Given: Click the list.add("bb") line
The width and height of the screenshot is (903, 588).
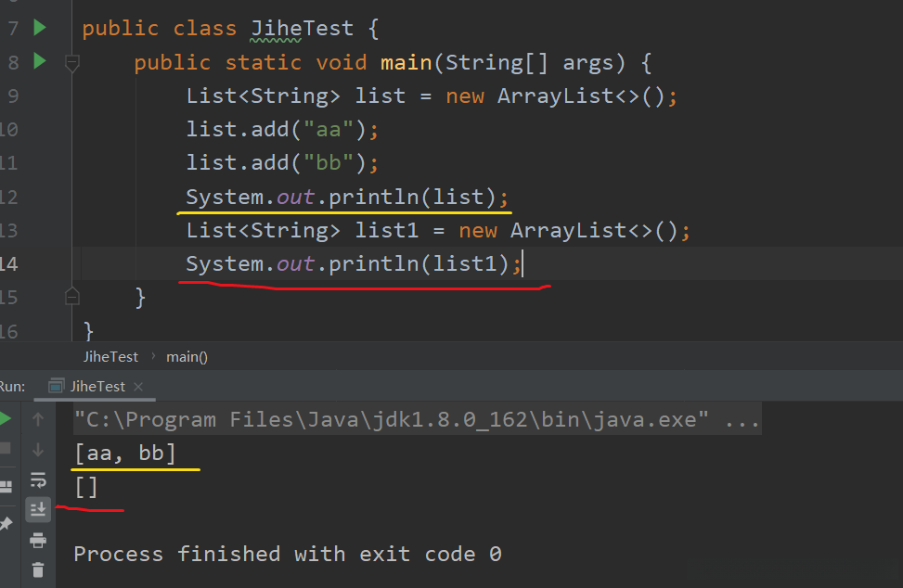Looking at the screenshot, I should coord(282,162).
